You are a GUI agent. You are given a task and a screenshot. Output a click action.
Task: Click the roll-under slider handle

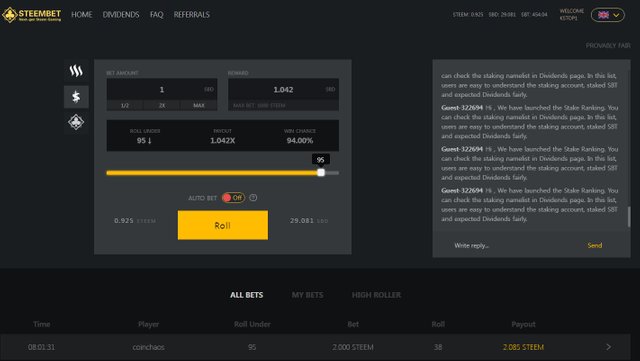pos(321,172)
